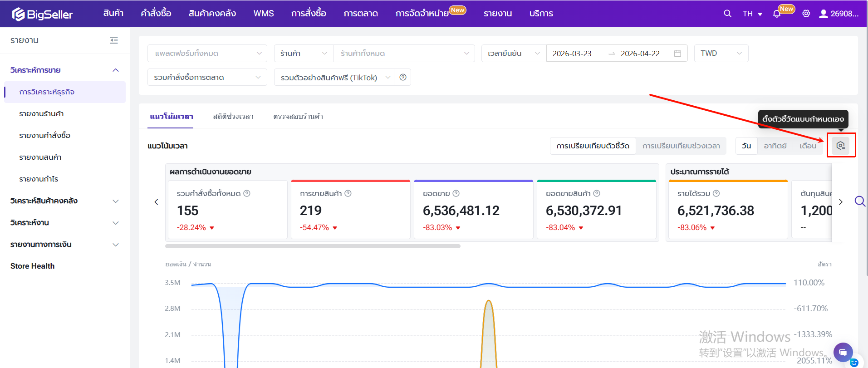Open the custom metrics settings icon
The width and height of the screenshot is (868, 368).
coord(841,146)
